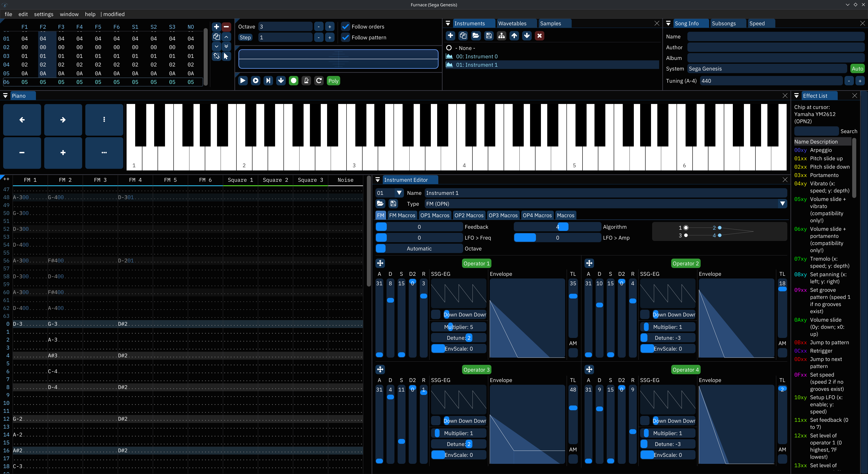
Task: Toggle the repeat pattern icon
Action: coord(319,80)
